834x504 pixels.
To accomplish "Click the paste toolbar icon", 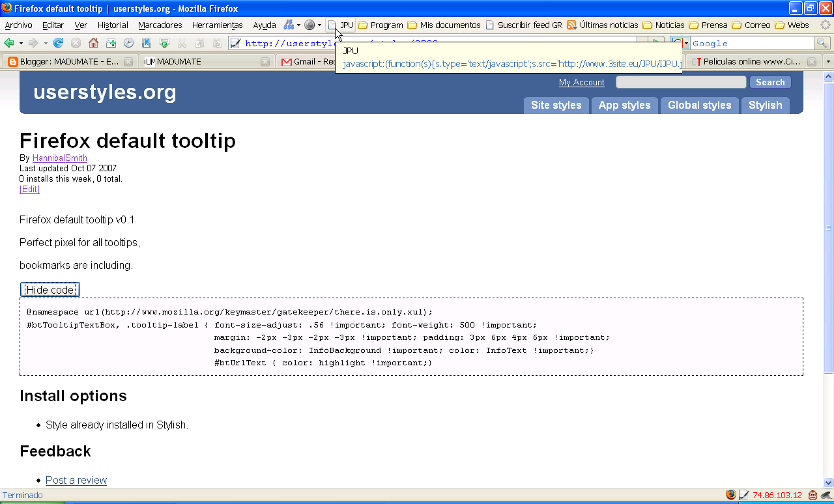I will pyautogui.click(x=217, y=43).
